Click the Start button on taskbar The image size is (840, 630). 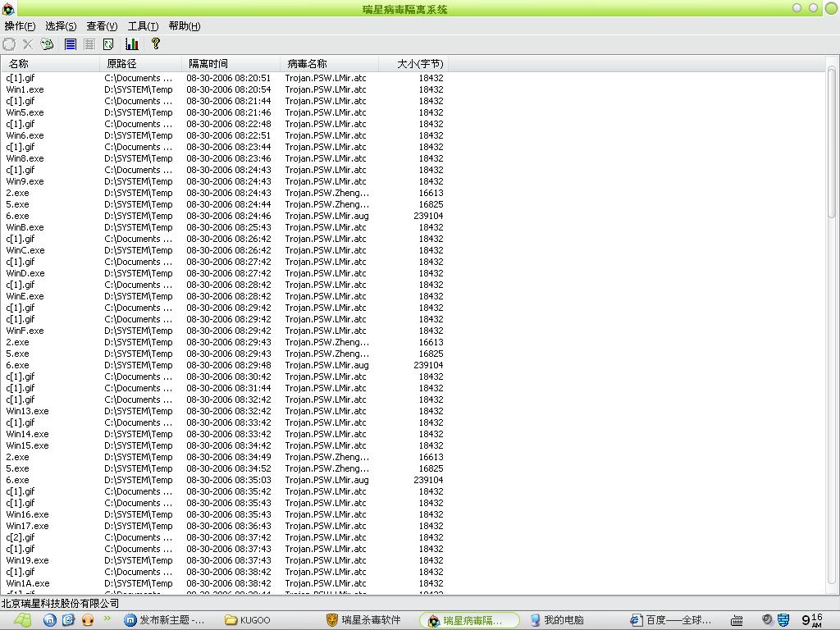22,620
